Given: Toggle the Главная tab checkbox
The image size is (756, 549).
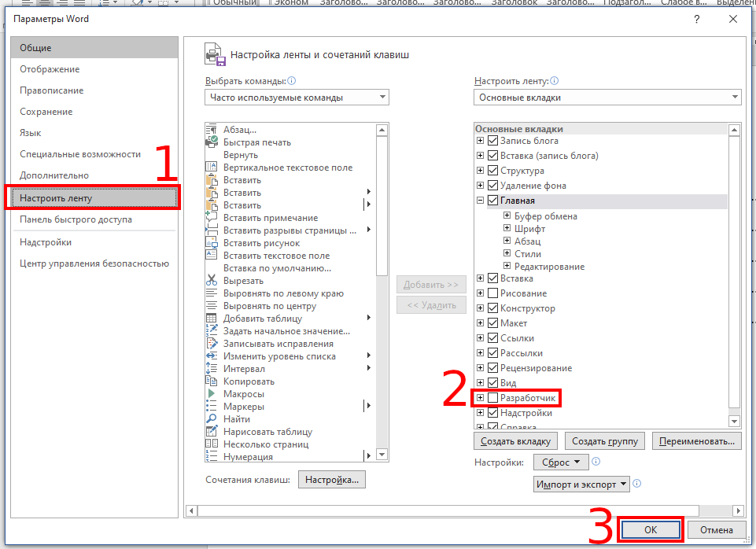Looking at the screenshot, I should [492, 200].
